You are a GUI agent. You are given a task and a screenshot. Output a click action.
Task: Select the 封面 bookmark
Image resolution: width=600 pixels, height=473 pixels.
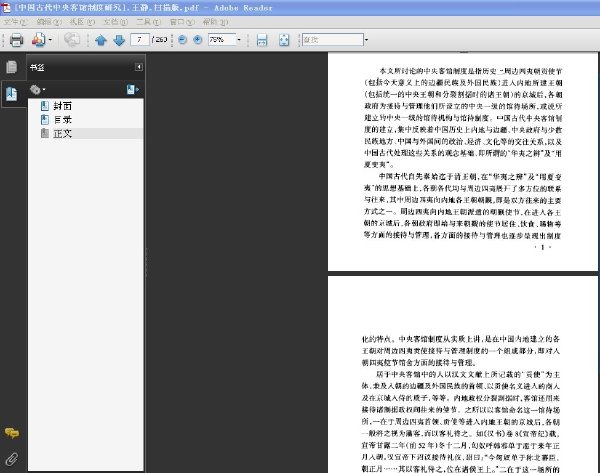tap(63, 106)
